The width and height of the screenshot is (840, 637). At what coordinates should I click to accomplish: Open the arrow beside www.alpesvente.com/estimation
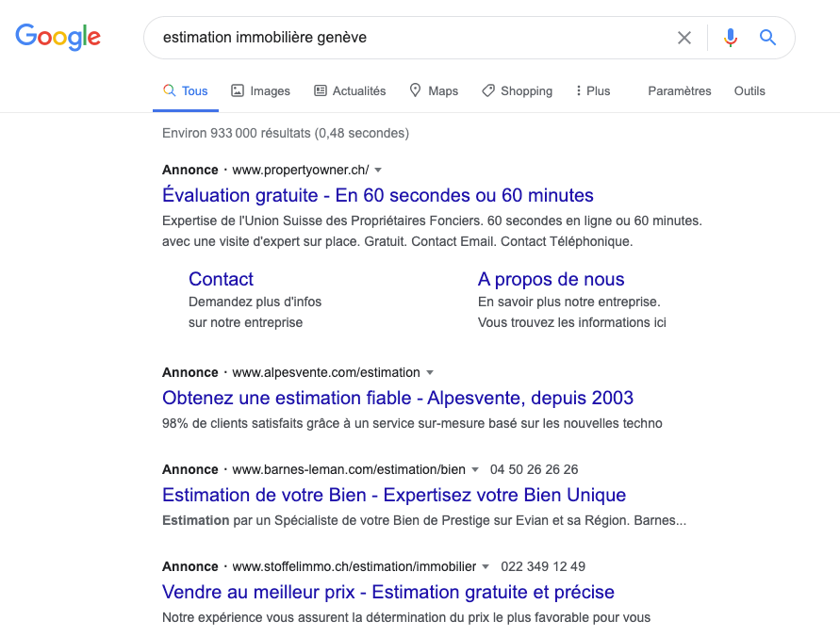430,372
